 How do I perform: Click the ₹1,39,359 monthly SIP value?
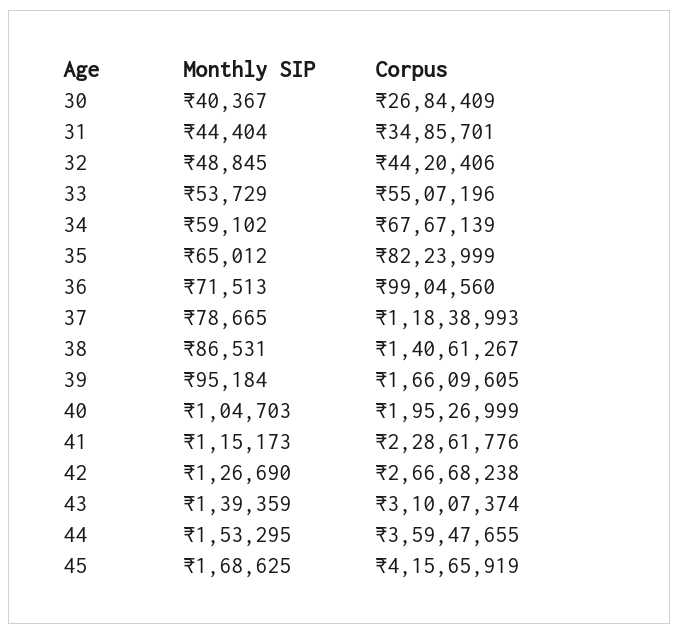pos(237,505)
